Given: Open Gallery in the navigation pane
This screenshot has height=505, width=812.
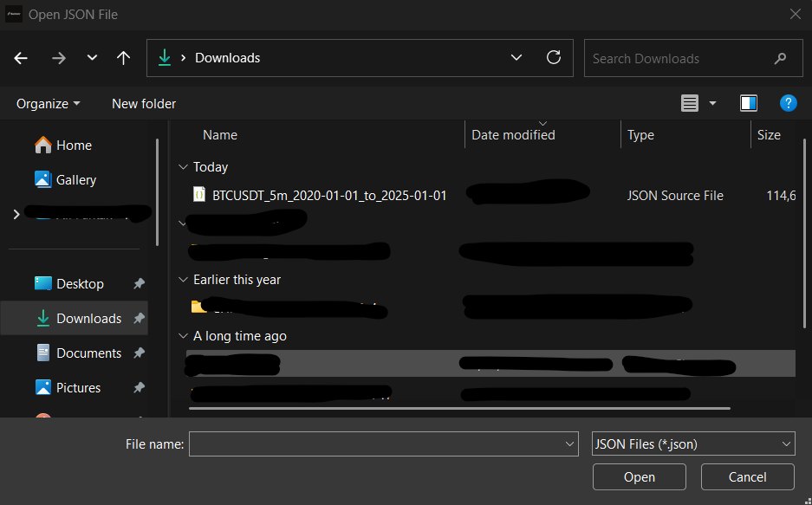Looking at the screenshot, I should pos(65,179).
